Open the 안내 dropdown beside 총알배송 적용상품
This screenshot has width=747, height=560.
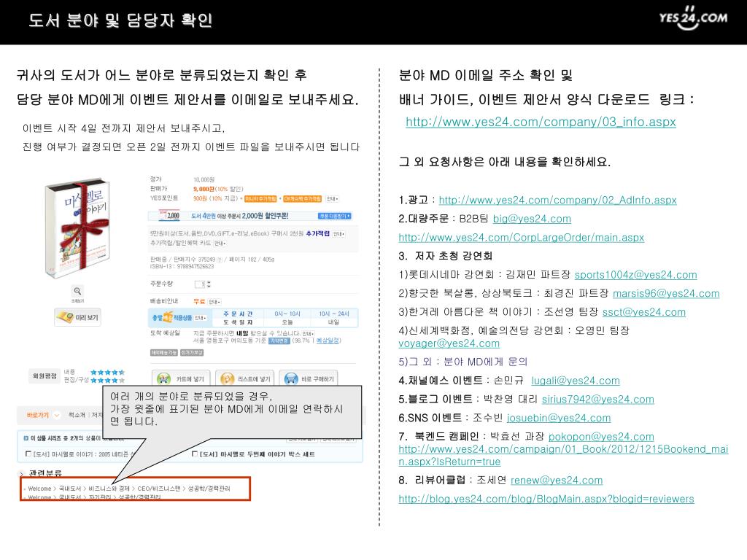click(x=200, y=318)
